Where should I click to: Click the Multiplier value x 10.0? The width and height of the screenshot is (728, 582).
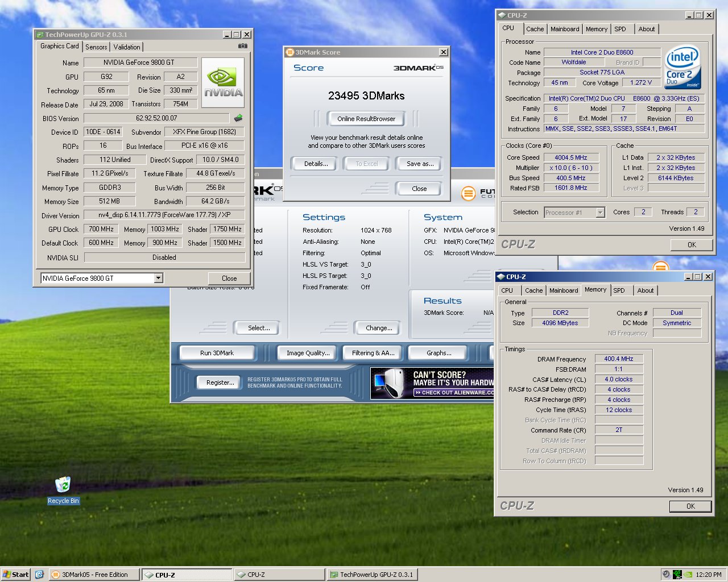pos(570,168)
